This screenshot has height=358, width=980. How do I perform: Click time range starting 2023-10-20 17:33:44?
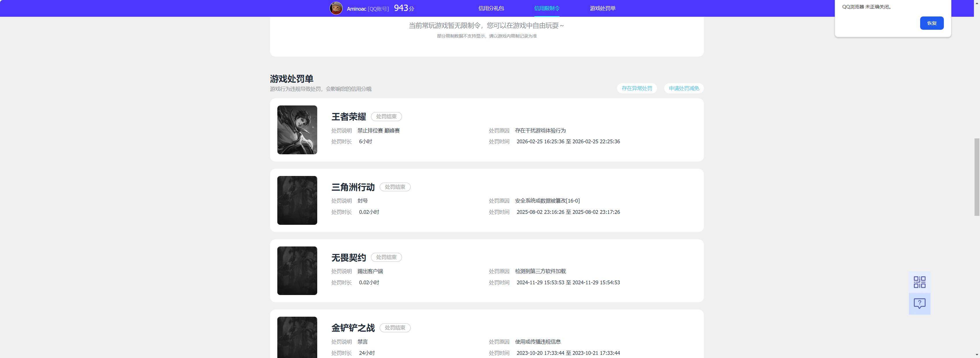point(568,353)
